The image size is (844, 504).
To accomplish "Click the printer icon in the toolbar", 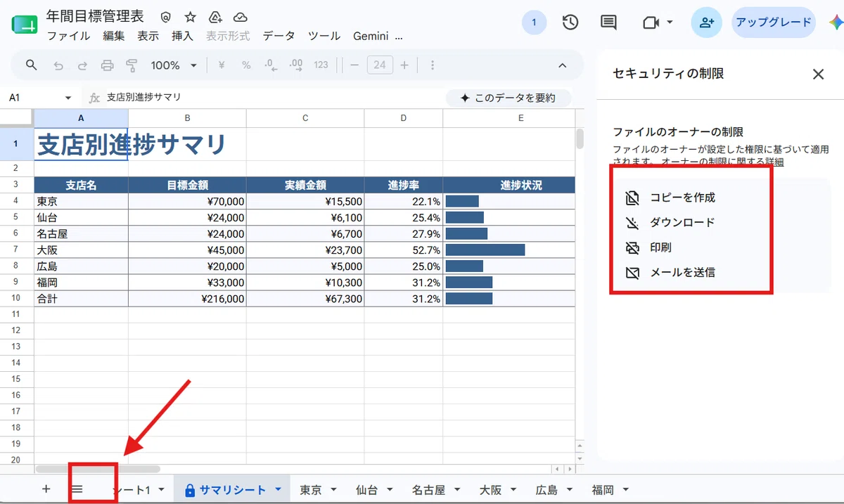I will [x=107, y=65].
